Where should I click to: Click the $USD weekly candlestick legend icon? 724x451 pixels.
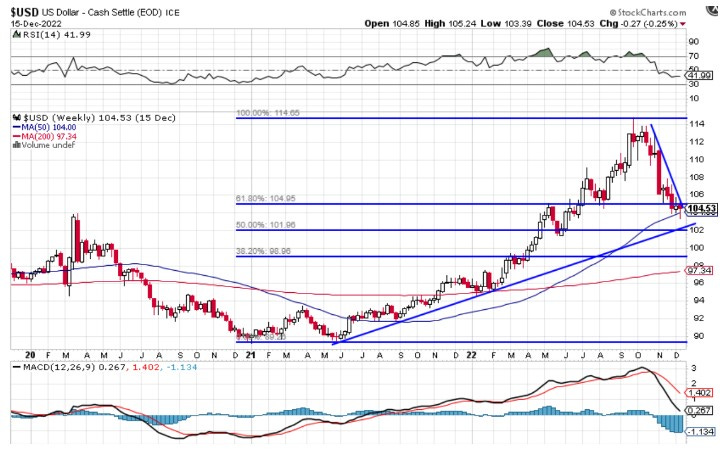click(x=13, y=118)
